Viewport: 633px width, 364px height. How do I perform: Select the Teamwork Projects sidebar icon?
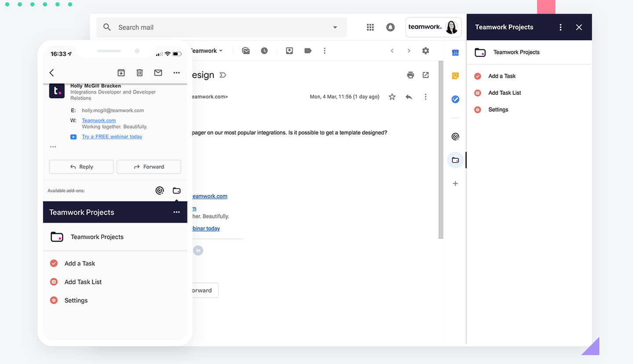[455, 160]
